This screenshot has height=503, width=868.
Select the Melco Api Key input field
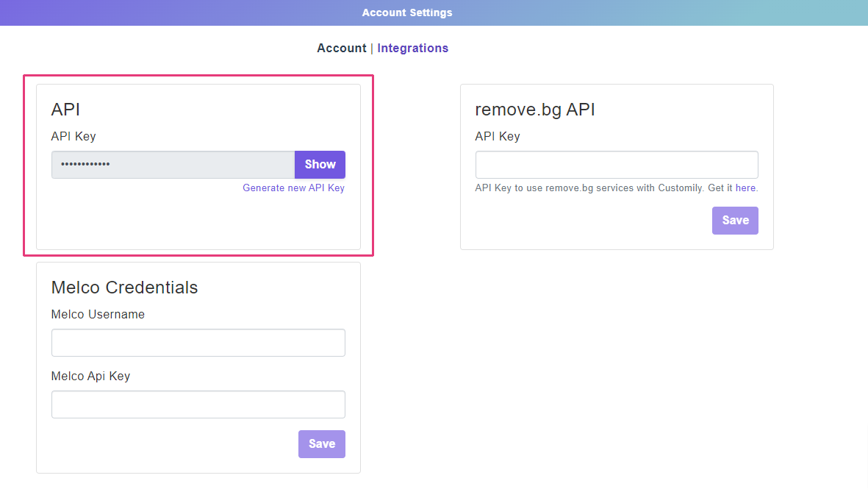(x=198, y=404)
